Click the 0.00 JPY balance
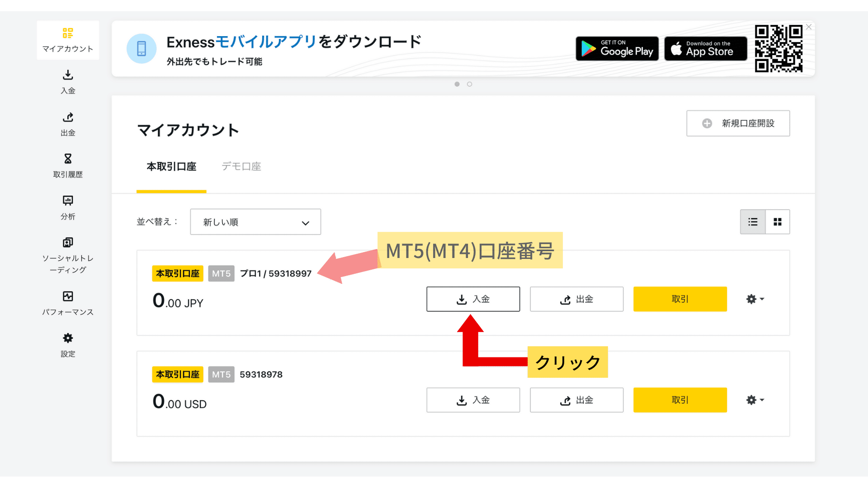Screen dimensions: 868x488 click(178, 301)
